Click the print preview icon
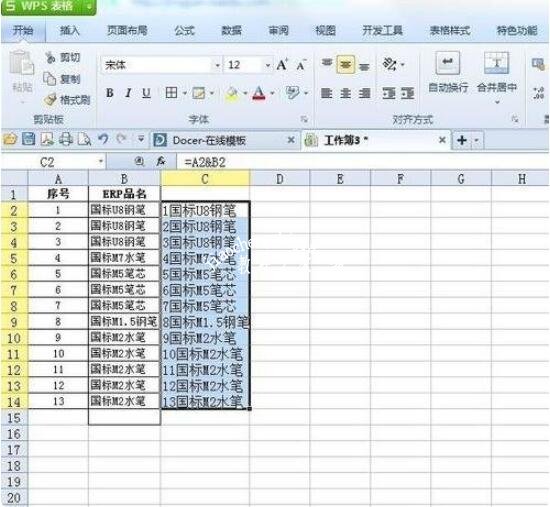Viewport: 550px width, 507px height. tap(84, 140)
